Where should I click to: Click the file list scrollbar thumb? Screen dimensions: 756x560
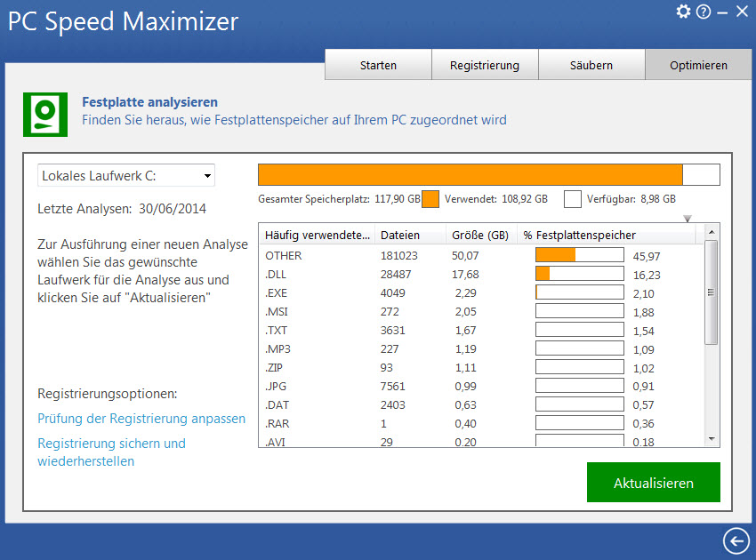[x=712, y=292]
